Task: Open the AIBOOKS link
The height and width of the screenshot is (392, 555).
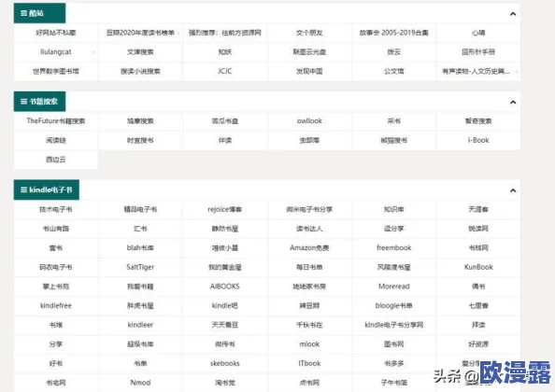Action: tap(225, 287)
